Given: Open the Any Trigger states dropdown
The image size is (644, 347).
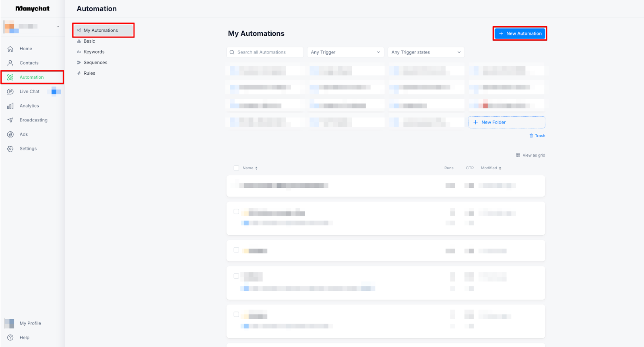Looking at the screenshot, I should (426, 52).
